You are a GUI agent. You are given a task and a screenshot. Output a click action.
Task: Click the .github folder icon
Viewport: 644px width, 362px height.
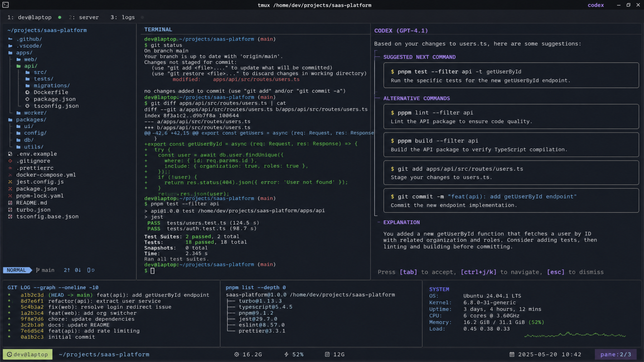point(10,39)
